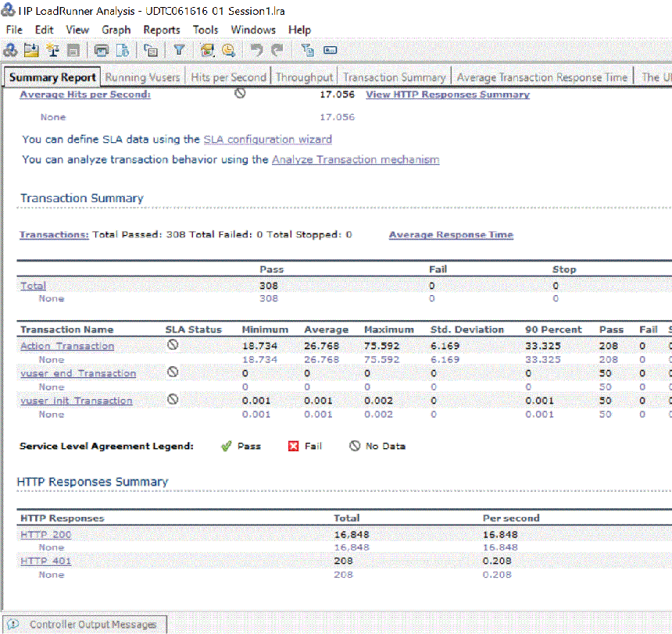Switch to Average Transaction Response Time tab

coord(542,77)
